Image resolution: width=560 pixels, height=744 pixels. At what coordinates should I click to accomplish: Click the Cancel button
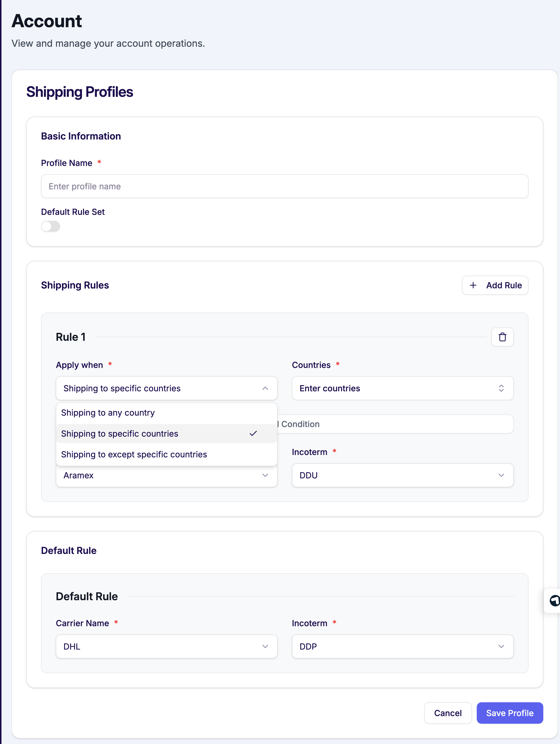(447, 713)
